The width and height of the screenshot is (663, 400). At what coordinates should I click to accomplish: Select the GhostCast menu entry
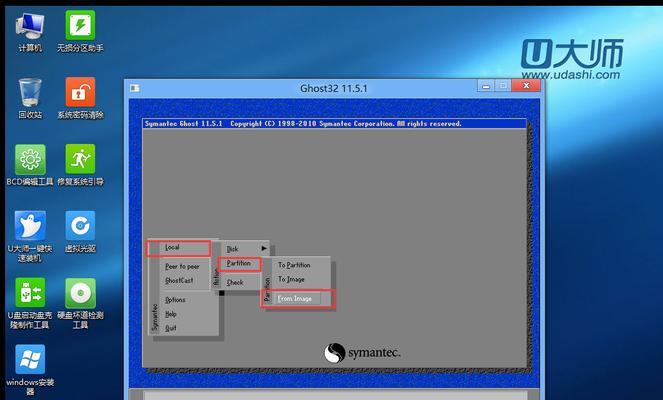tap(179, 280)
